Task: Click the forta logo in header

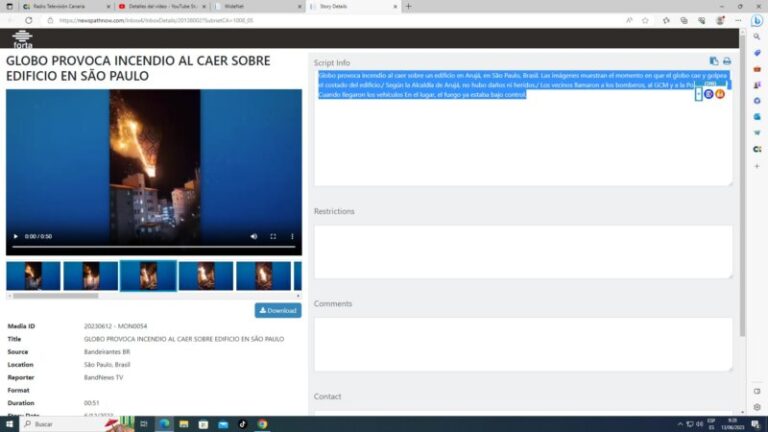Action: [x=22, y=39]
